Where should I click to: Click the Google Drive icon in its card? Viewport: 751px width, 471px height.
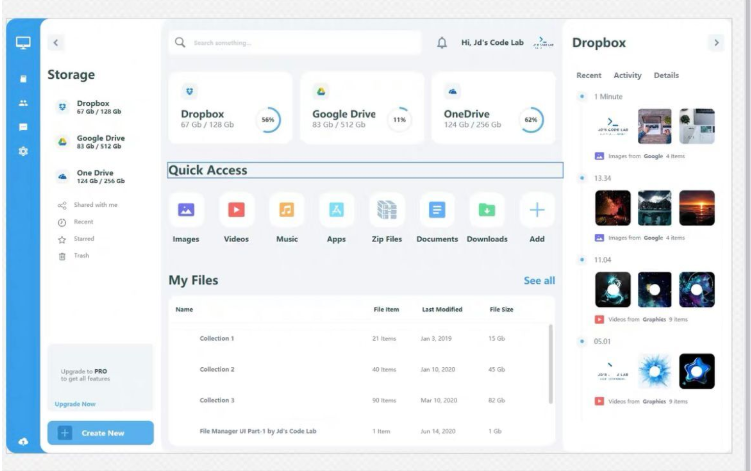[321, 91]
